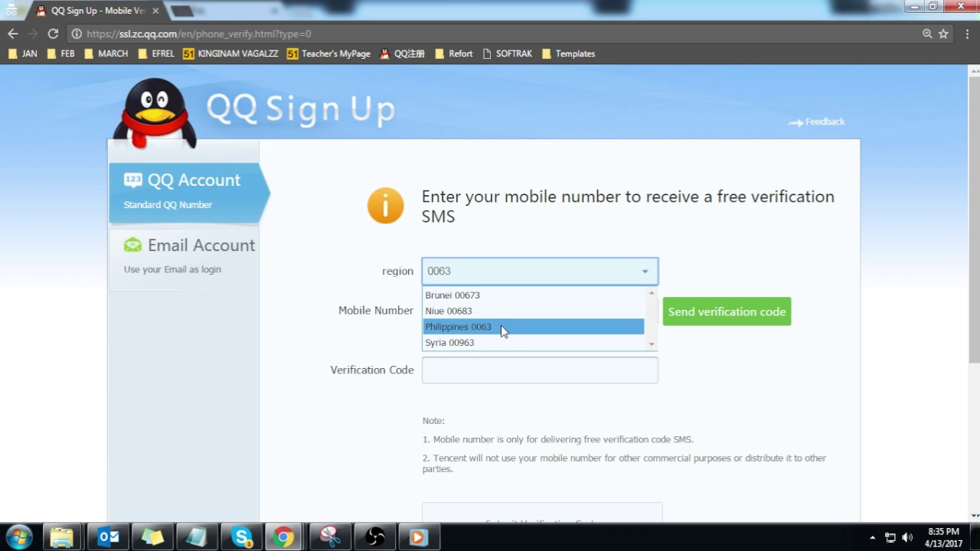
Task: Click the region list's down scroll arrow
Action: 652,344
